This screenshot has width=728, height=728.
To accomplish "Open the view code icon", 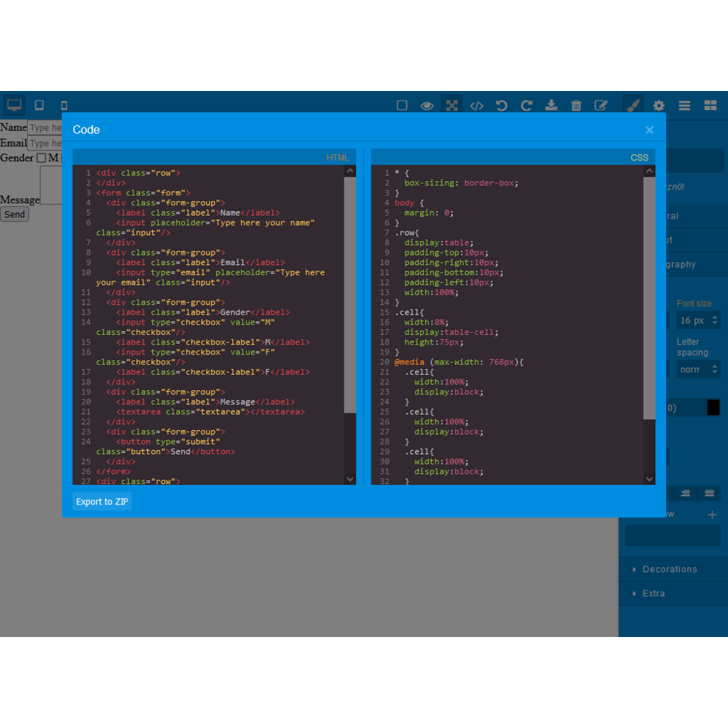I will pyautogui.click(x=476, y=106).
